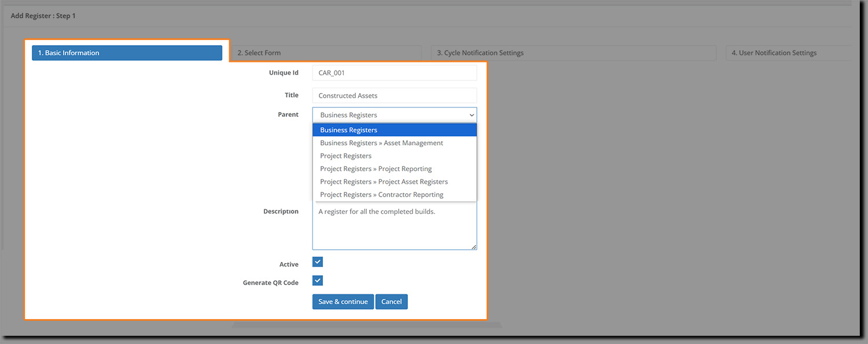Click the Title field containing Constructed Assets
The width and height of the screenshot is (868, 344).
pyautogui.click(x=394, y=96)
